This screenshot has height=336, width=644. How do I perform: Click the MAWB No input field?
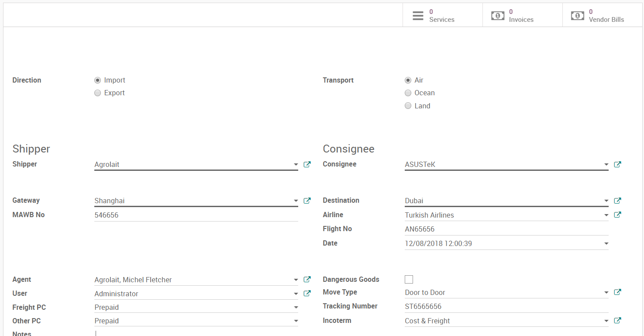196,215
